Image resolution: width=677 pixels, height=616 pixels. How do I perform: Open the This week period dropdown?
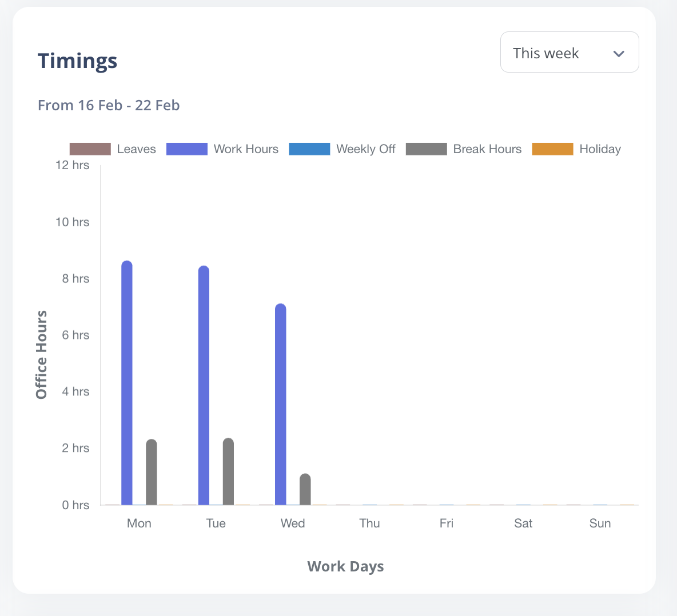tap(570, 52)
